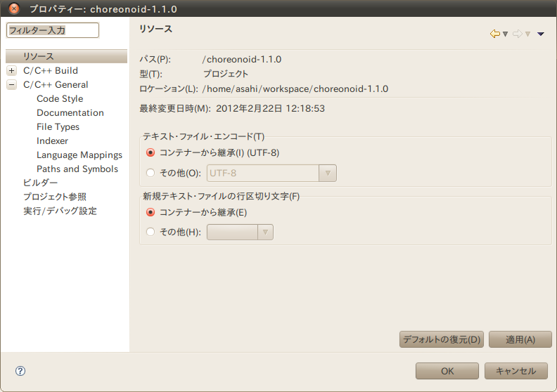
Task: Click the デフォルトの復元(D) button
Action: [441, 339]
